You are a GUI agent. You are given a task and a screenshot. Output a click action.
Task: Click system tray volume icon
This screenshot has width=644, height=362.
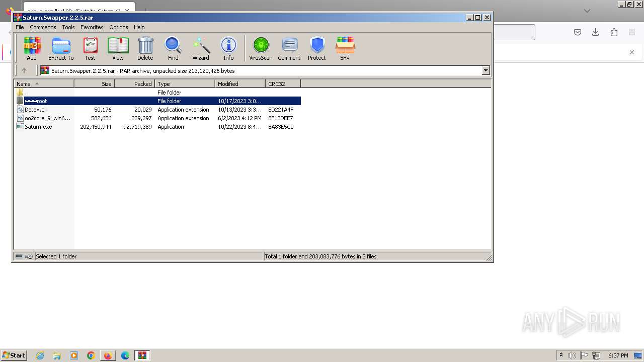click(x=572, y=355)
